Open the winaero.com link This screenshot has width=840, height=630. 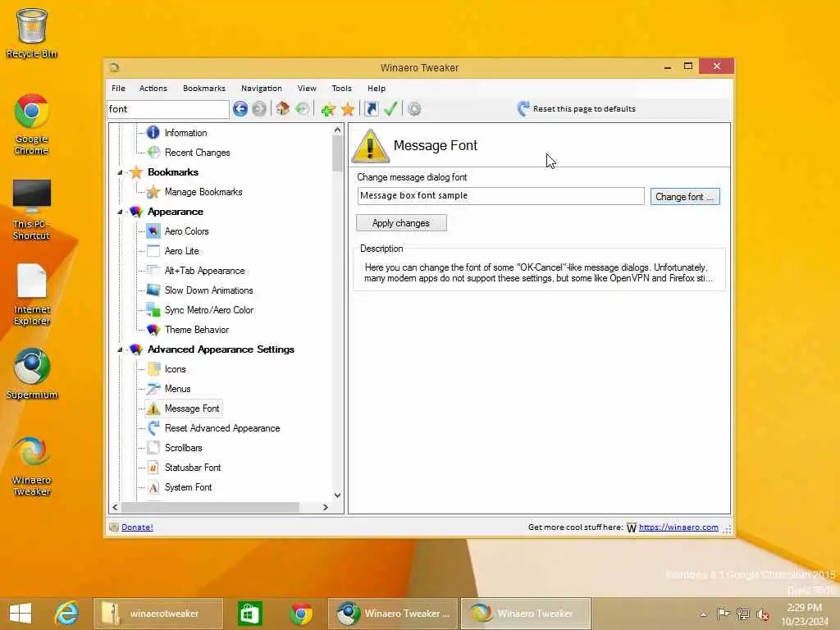tap(678, 527)
